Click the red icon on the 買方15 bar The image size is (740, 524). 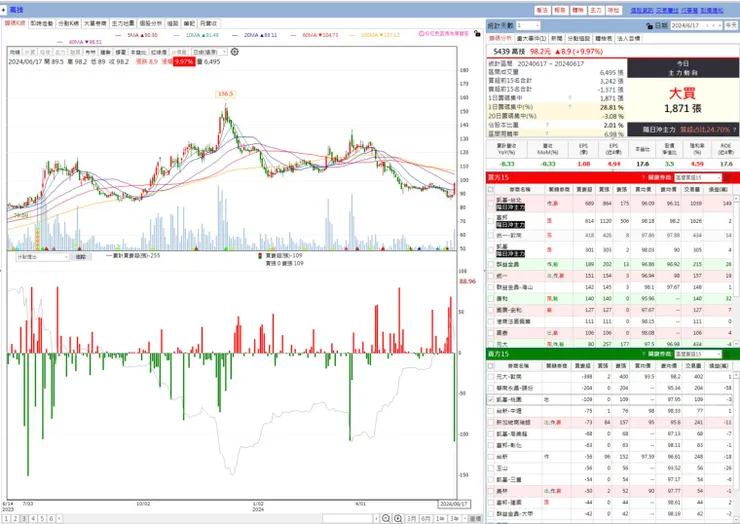(x=727, y=177)
